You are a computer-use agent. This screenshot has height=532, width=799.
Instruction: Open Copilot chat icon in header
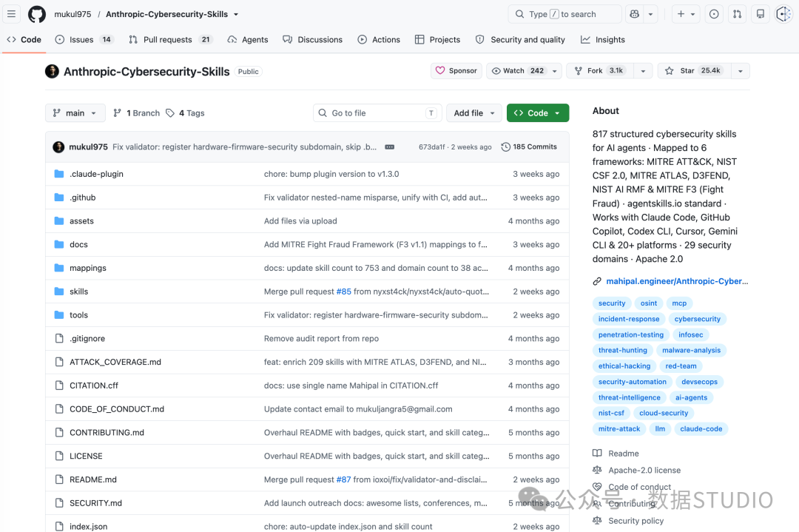(x=635, y=14)
